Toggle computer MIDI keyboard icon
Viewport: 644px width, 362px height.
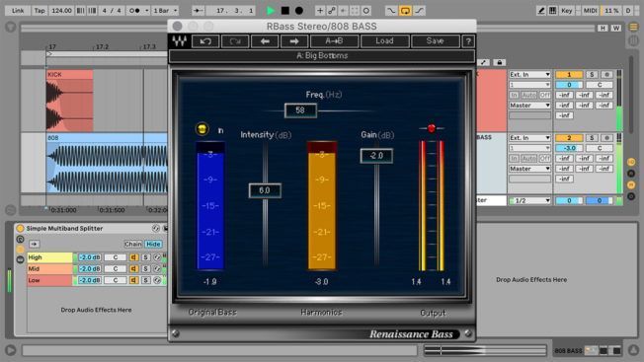pyautogui.click(x=553, y=11)
